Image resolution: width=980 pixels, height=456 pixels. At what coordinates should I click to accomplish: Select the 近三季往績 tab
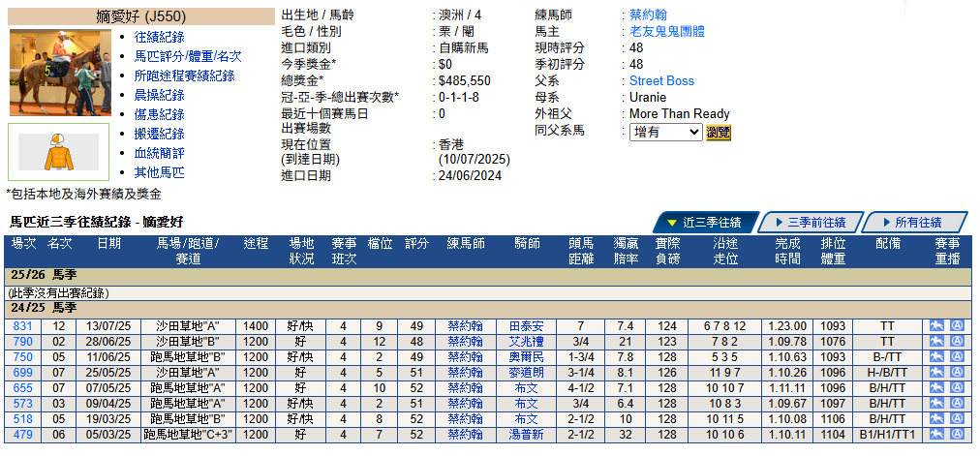point(704,223)
